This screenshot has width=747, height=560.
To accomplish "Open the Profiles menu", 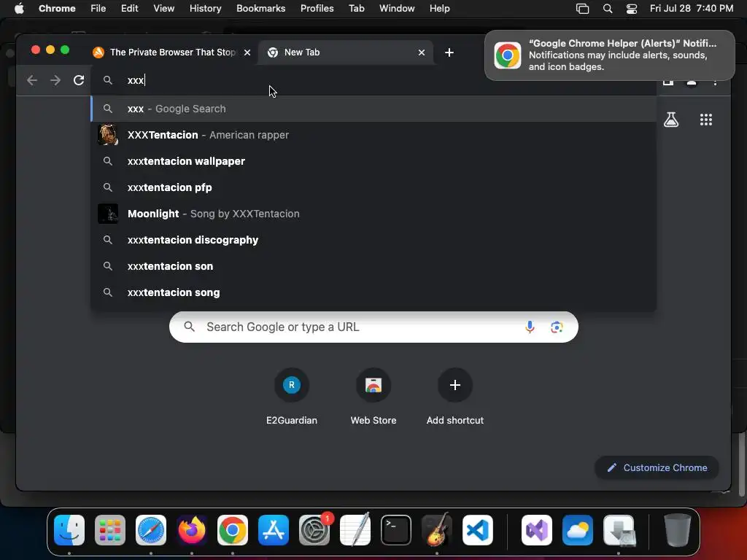I will (x=317, y=9).
